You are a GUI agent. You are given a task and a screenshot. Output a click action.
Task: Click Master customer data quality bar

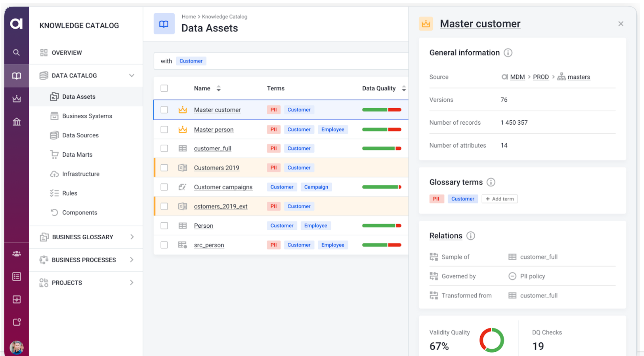pyautogui.click(x=382, y=110)
